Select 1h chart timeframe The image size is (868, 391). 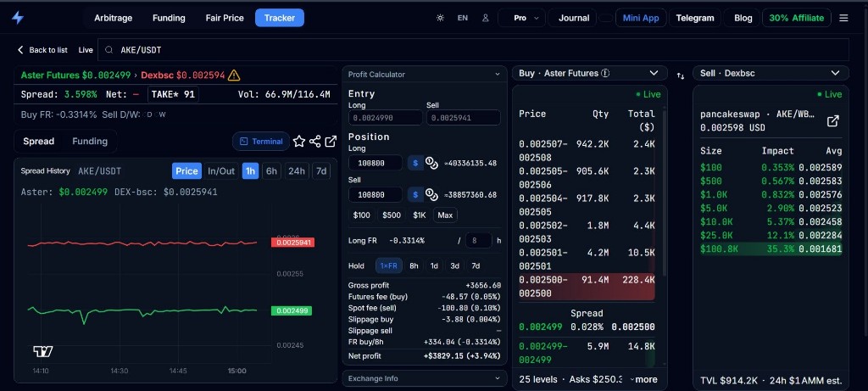click(x=250, y=171)
